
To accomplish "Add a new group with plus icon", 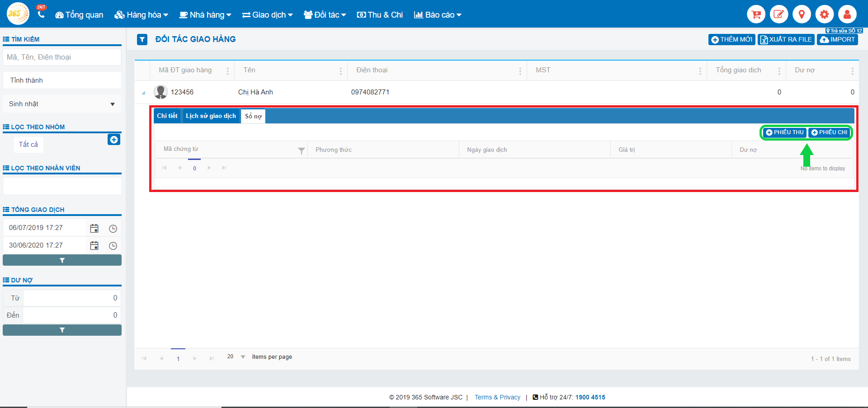I will pyautogui.click(x=114, y=140).
